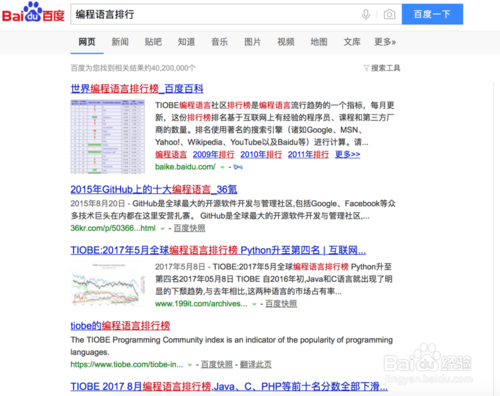Click the filter funnel icon beside 搜索工具
The width and height of the screenshot is (500, 396).
tap(366, 68)
